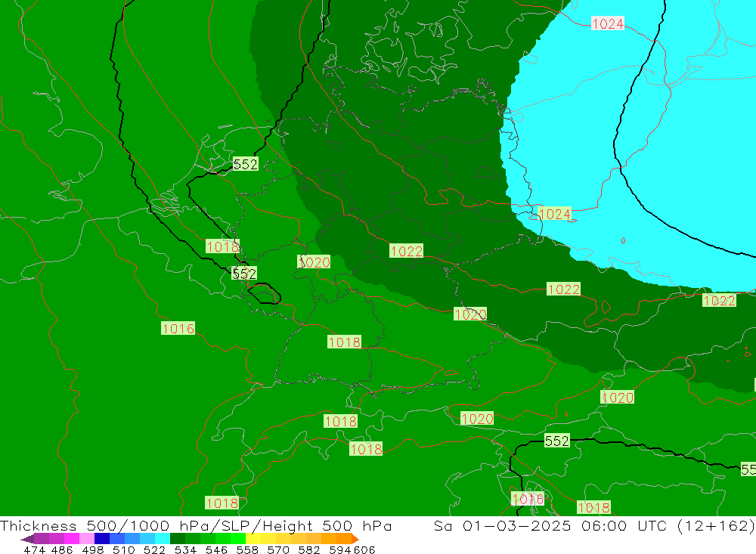The image size is (756, 554).
Task: Click the chart title 'Thickness 500/1000 hPa/SLP/Height 500 hPa'
Action: pyautogui.click(x=196, y=525)
